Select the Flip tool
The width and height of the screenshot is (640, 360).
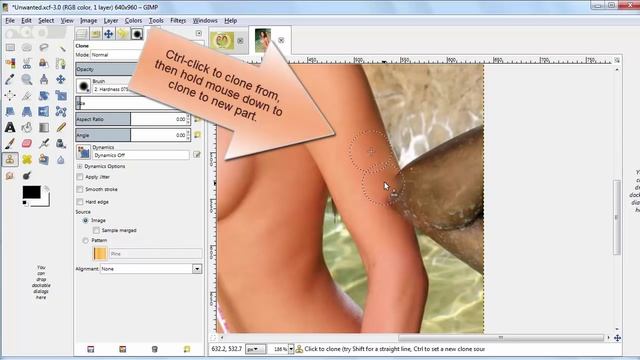(44, 111)
